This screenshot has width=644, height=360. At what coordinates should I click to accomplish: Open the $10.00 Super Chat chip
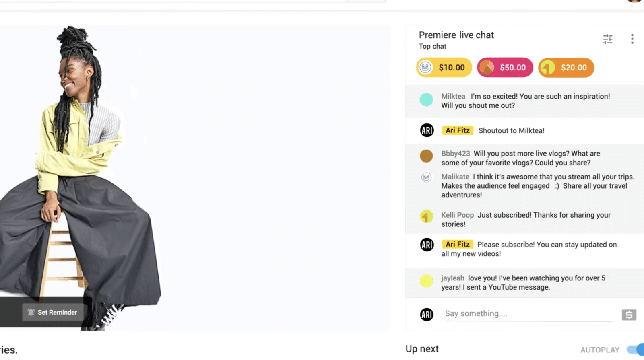click(x=444, y=68)
